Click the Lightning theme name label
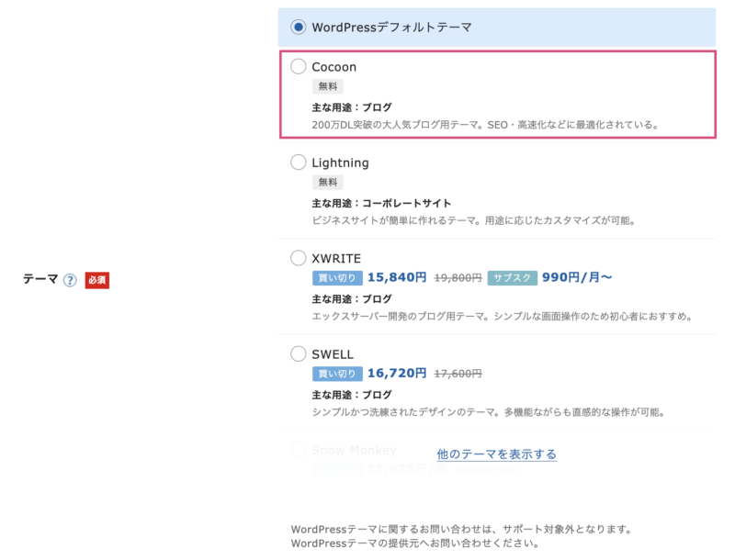This screenshot has width=735, height=560. coord(340,162)
